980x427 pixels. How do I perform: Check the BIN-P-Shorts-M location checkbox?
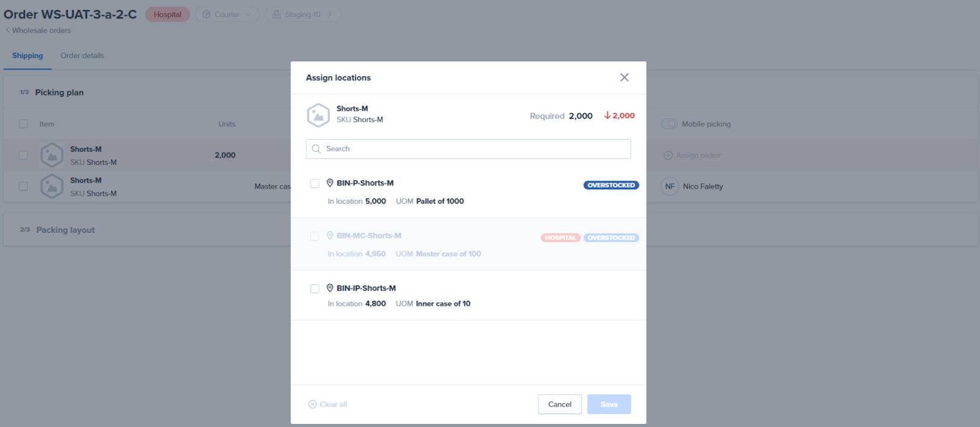pyautogui.click(x=315, y=184)
